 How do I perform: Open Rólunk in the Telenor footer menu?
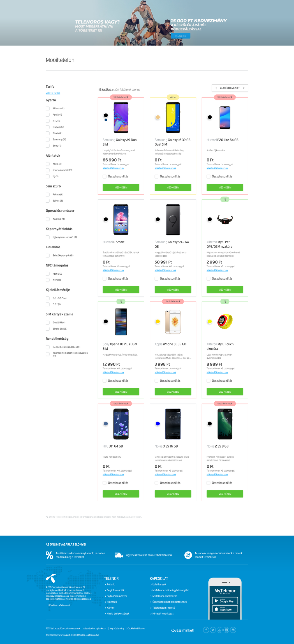[111, 584]
